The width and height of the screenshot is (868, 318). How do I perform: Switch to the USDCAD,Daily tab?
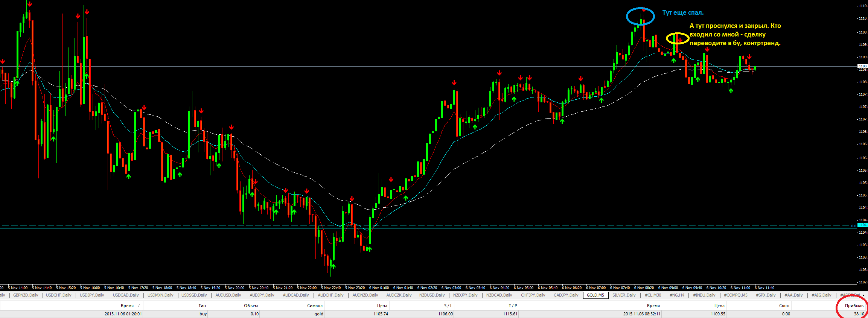point(126,295)
